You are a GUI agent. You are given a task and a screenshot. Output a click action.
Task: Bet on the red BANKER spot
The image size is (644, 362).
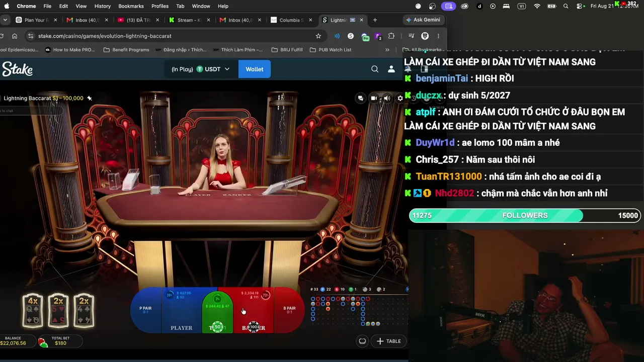coord(254,310)
